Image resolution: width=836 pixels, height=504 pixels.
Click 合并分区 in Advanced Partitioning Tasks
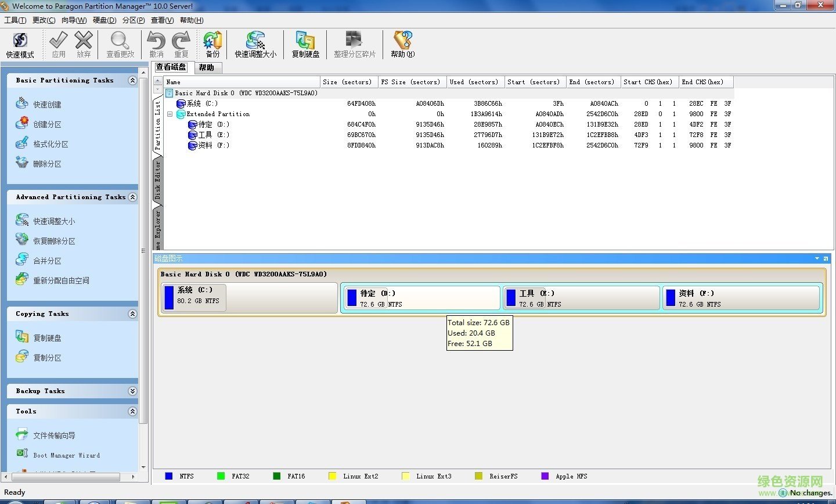click(47, 261)
